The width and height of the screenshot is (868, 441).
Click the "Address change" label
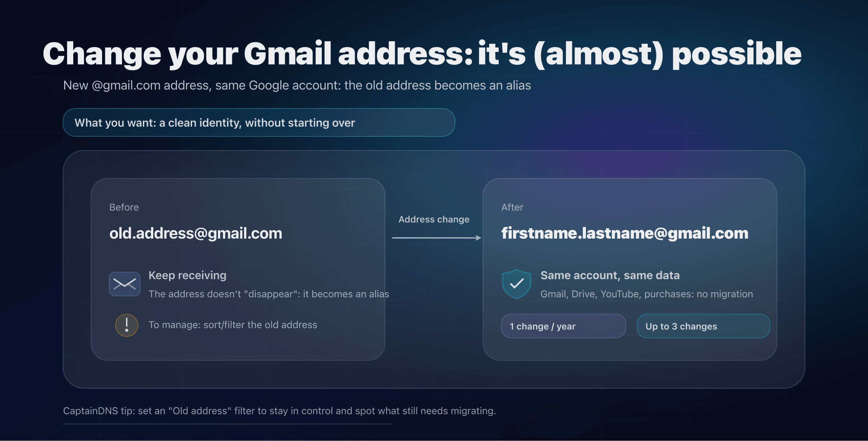[x=434, y=220]
